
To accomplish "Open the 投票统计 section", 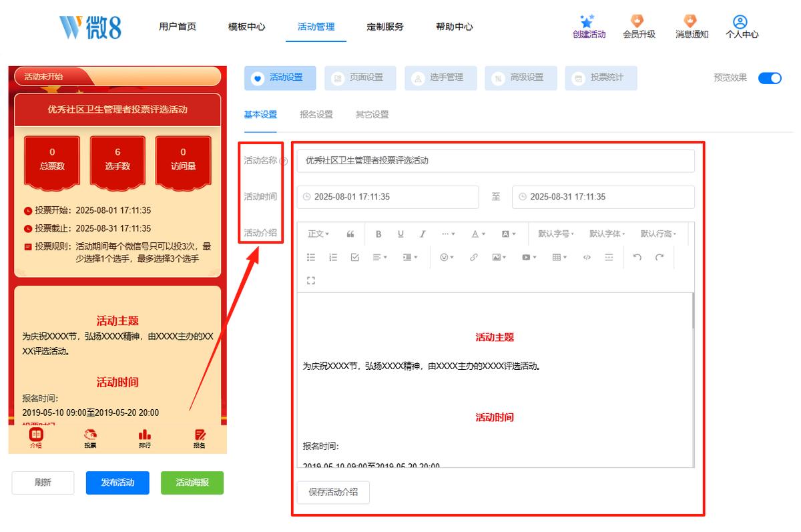I will 601,78.
